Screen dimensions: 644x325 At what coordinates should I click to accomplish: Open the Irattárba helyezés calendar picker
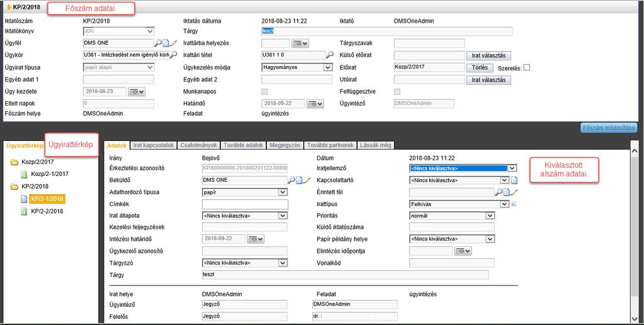[x=300, y=43]
